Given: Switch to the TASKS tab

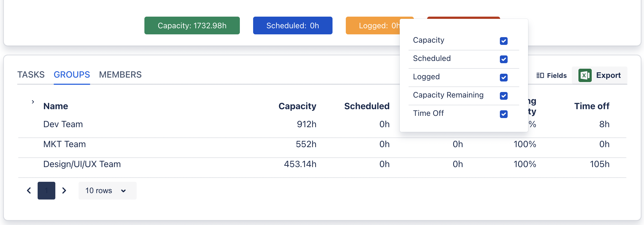Looking at the screenshot, I should (31, 75).
